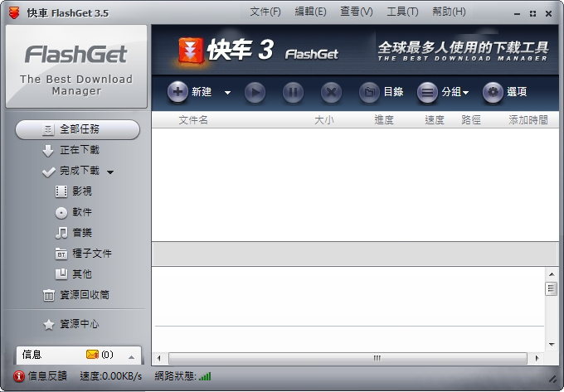Click 信息反饋 feedback link
This screenshot has width=564, height=392.
coord(47,375)
